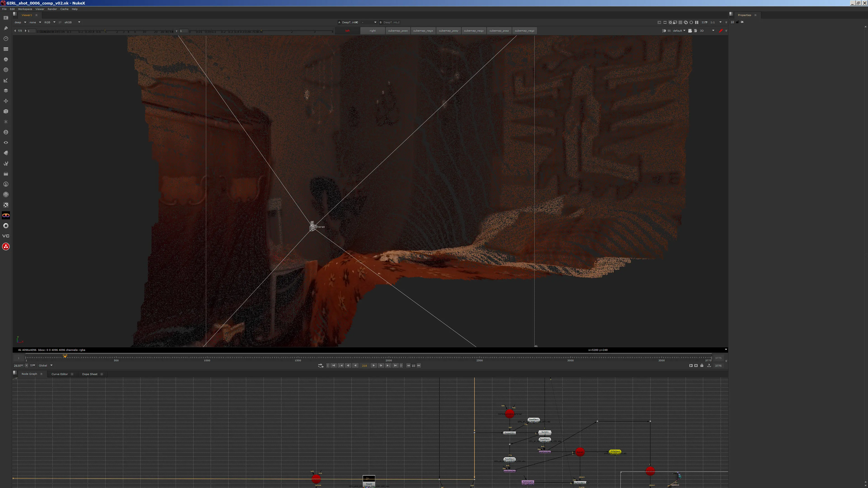868x488 pixels.
Task: Click the red color picker icon
Action: point(721,31)
